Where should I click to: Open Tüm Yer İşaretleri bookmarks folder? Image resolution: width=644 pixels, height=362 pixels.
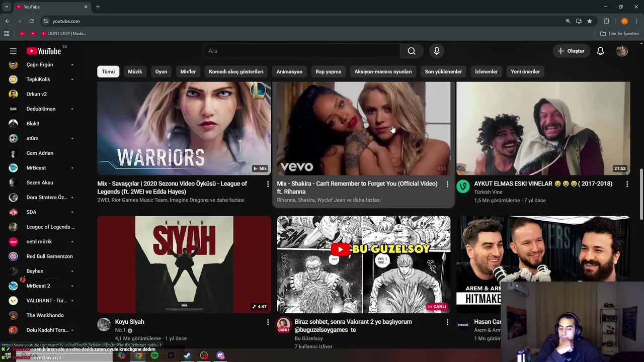tap(620, 34)
